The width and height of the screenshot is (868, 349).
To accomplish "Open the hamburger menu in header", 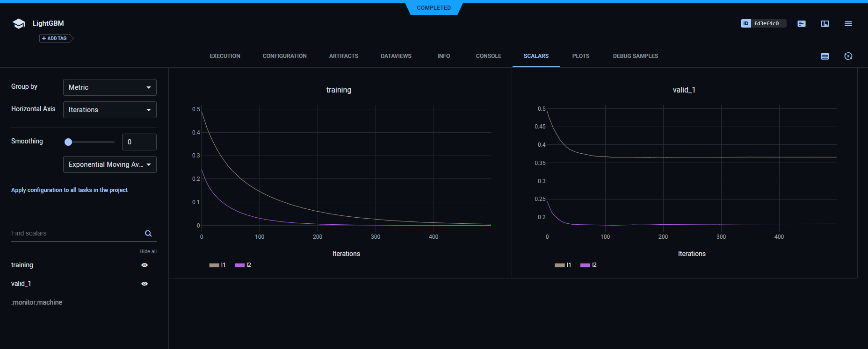I will [x=848, y=24].
